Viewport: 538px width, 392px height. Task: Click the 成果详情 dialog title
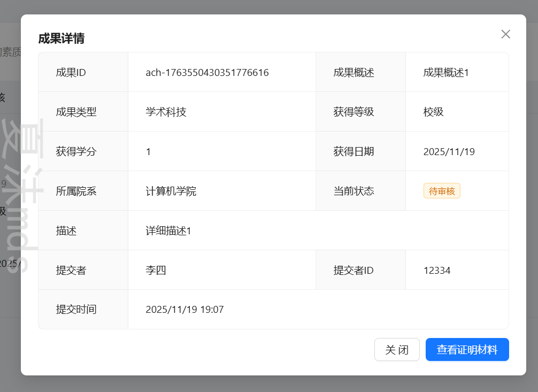coord(62,39)
